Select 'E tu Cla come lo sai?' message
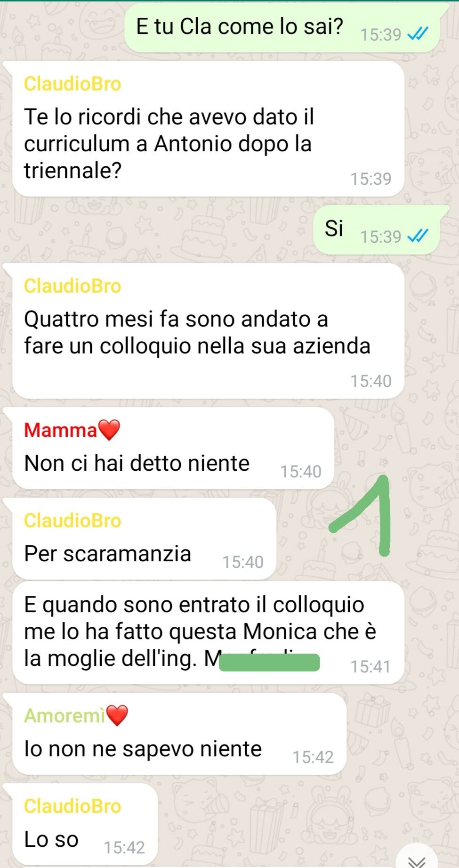The image size is (459, 868). click(282, 27)
